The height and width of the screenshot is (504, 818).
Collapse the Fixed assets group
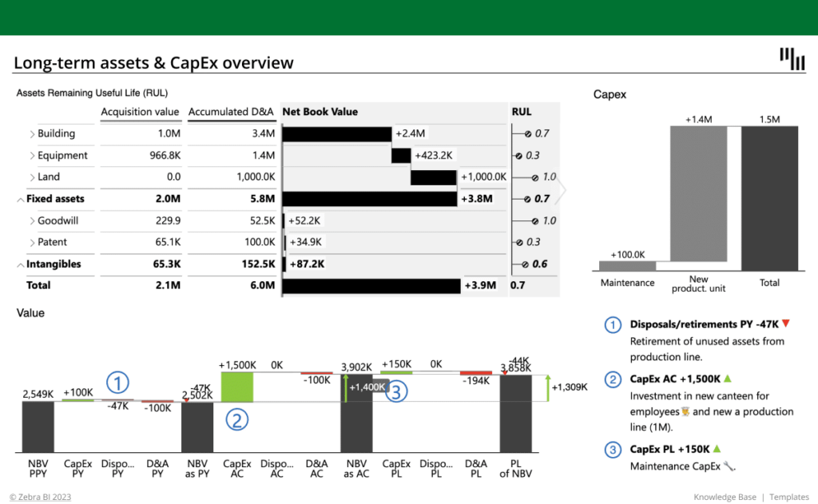click(x=22, y=199)
